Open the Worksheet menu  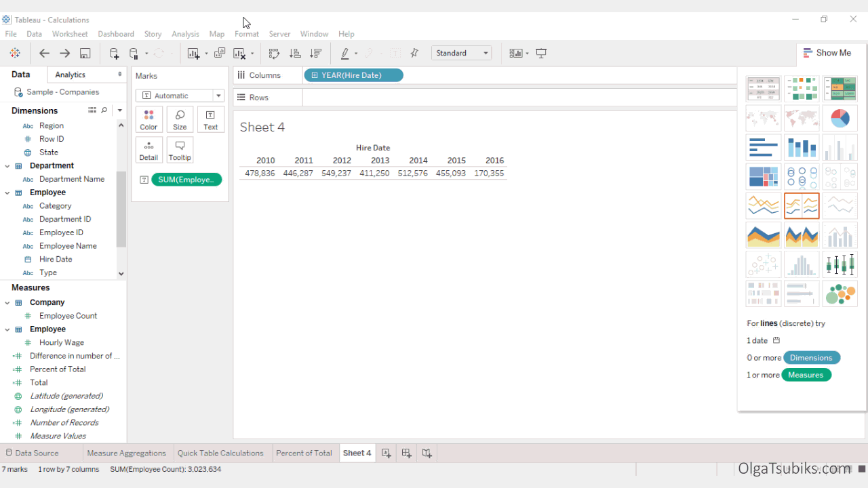coord(70,34)
